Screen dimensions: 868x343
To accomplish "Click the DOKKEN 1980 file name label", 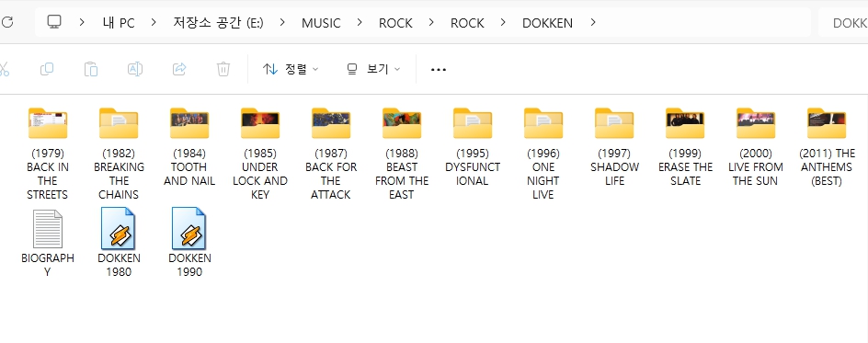I will [119, 265].
